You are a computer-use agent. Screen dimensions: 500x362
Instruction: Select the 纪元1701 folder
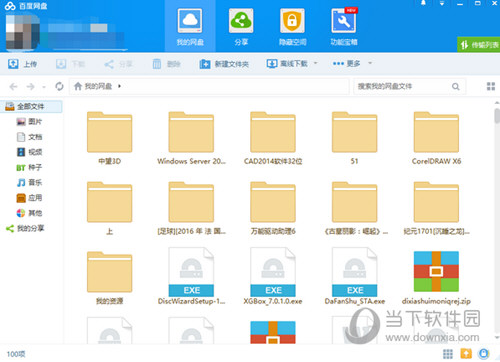pos(436,208)
